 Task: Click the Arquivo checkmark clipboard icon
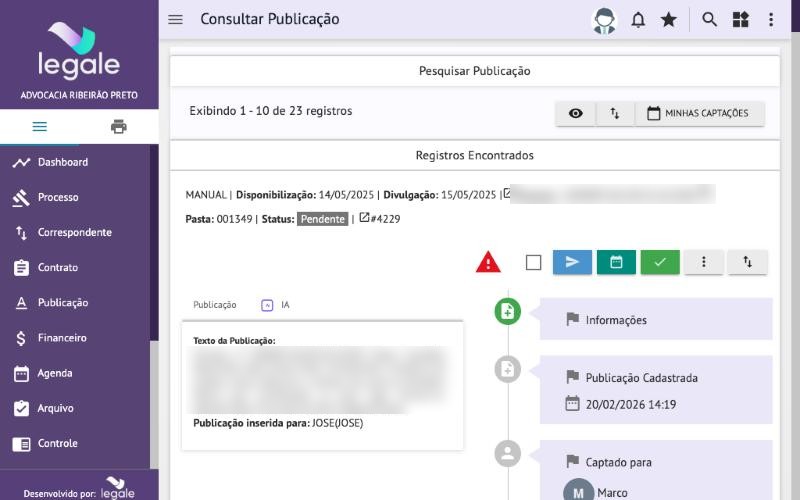(21, 409)
